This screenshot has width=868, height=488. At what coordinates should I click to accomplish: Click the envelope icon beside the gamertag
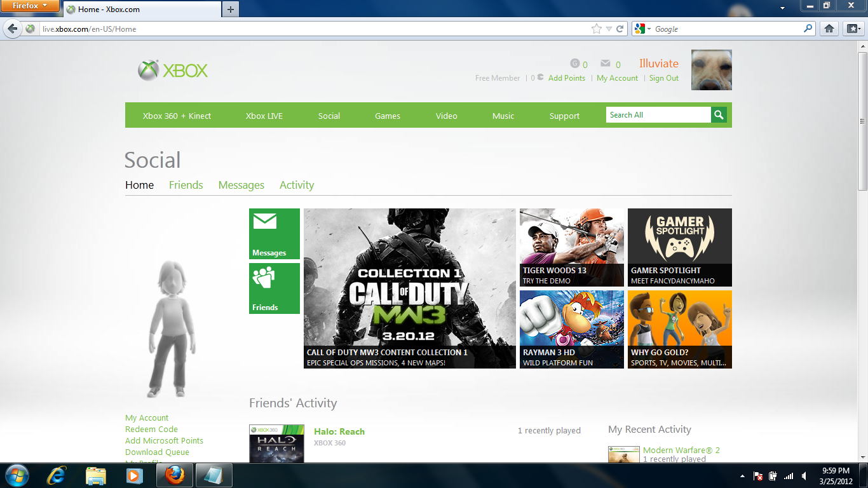[x=606, y=64]
